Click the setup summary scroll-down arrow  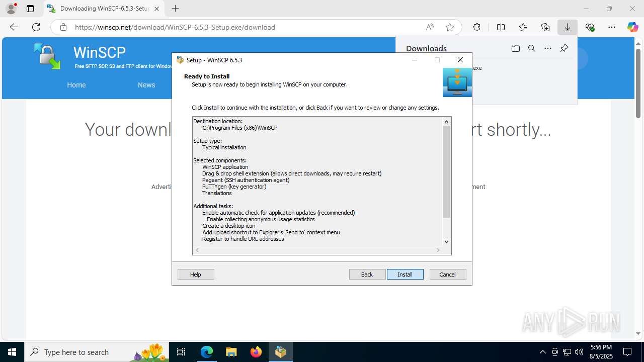[x=446, y=242]
